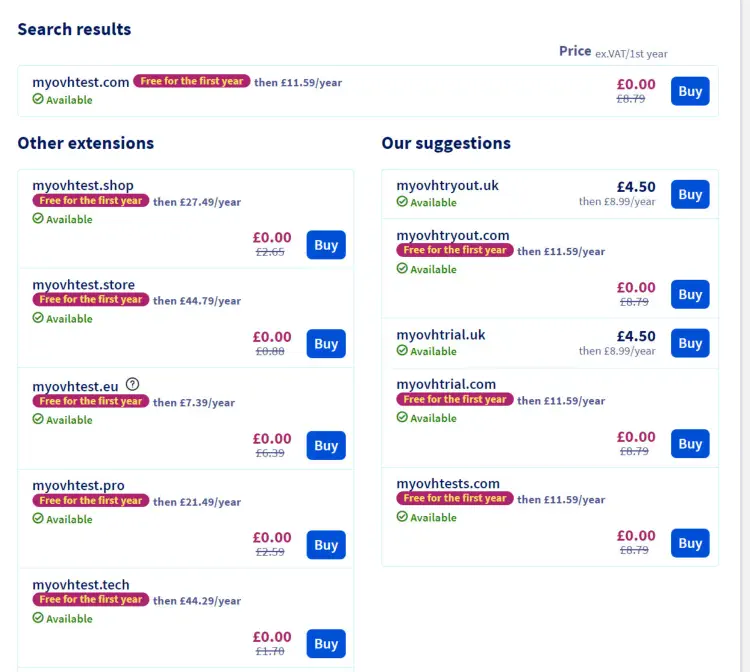This screenshot has width=750, height=672.
Task: Buy myovhtrial.uk at £4.50
Action: [690, 343]
